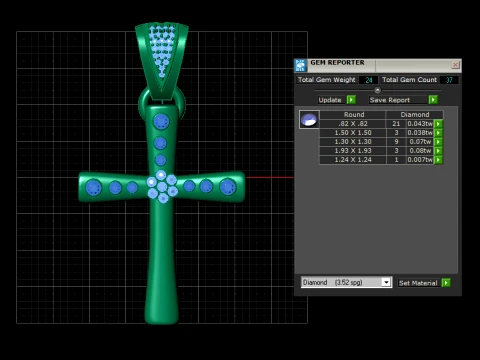Click the round gem shape thumbnail

tap(309, 119)
